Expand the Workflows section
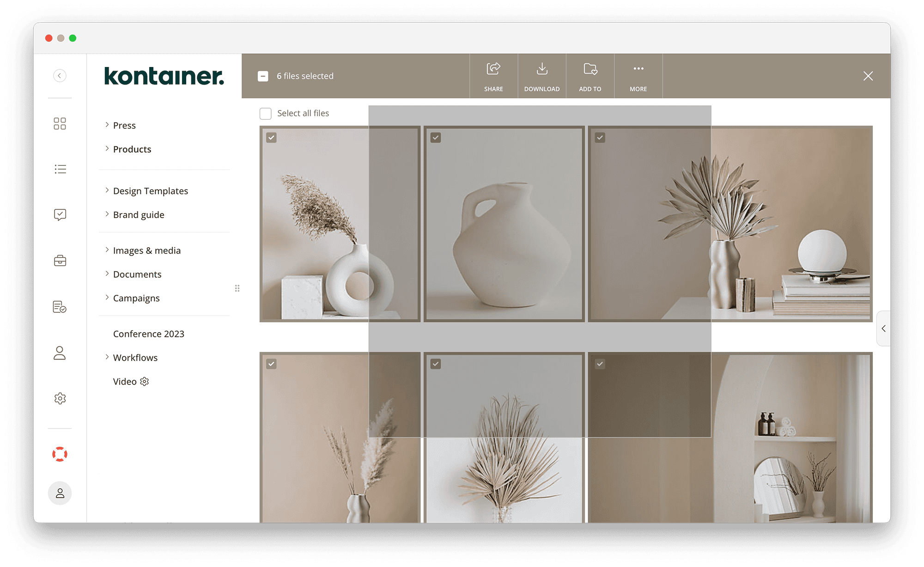The height and width of the screenshot is (567, 924). [135, 357]
